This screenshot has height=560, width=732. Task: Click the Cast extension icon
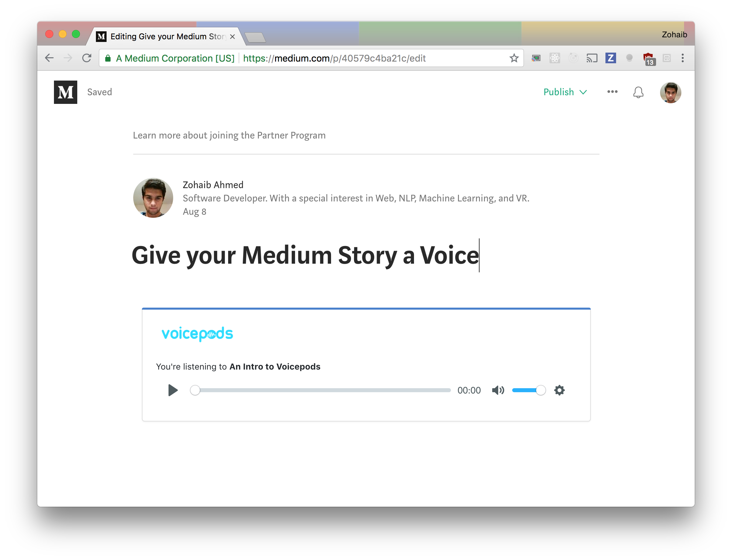pyautogui.click(x=592, y=58)
